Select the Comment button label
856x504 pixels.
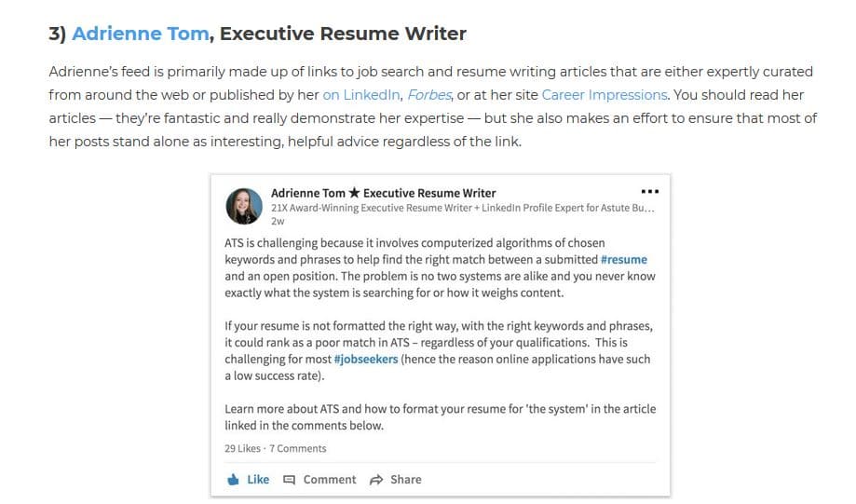[329, 480]
